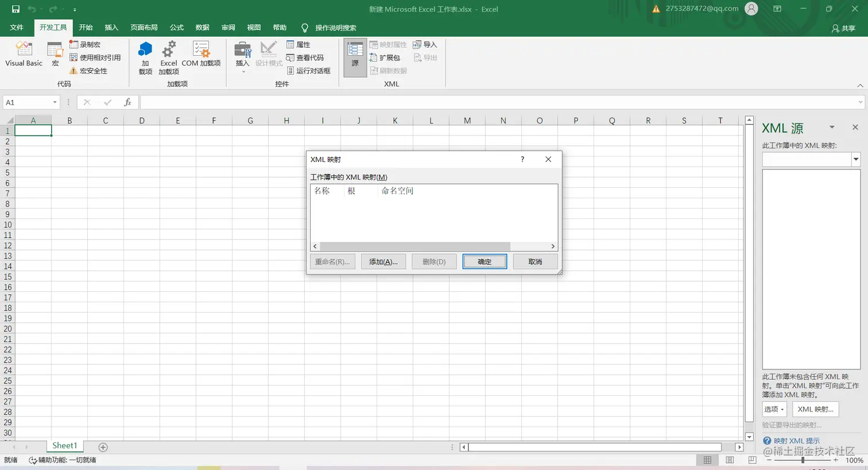
Task: Toggle 设计模式 design mode
Action: [x=269, y=54]
